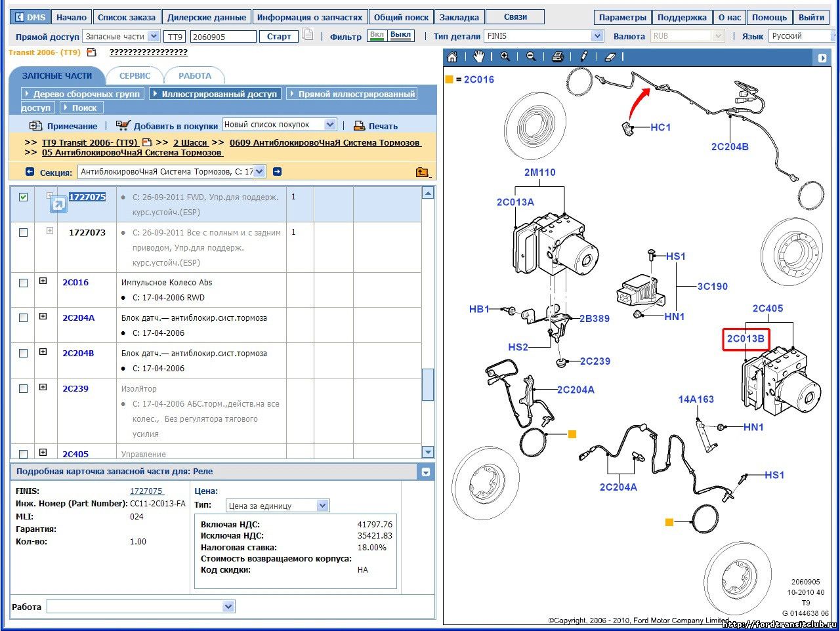Click the parts list scroll down arrow
The image size is (840, 631).
pyautogui.click(x=428, y=451)
